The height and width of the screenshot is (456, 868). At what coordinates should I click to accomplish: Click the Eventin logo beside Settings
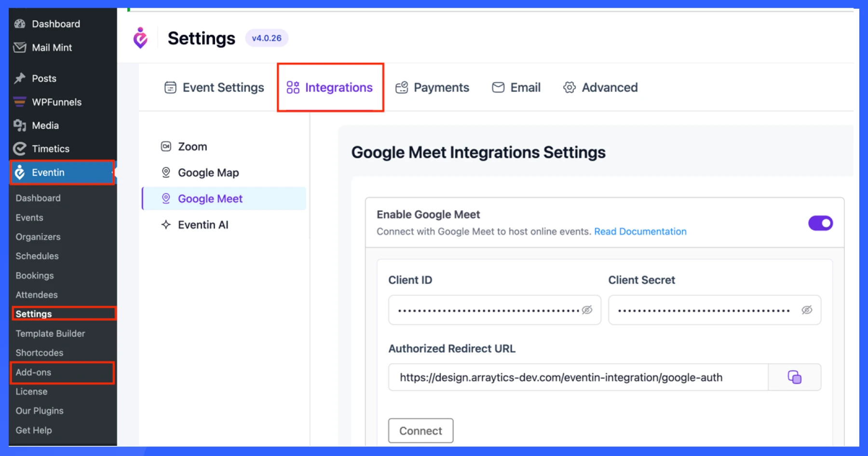[x=140, y=38]
